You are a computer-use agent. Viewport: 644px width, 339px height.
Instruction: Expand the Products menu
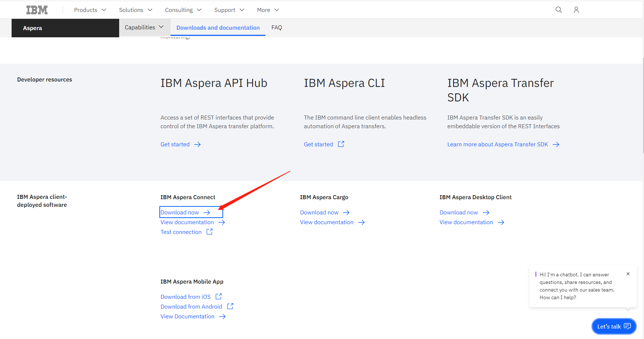[90, 10]
